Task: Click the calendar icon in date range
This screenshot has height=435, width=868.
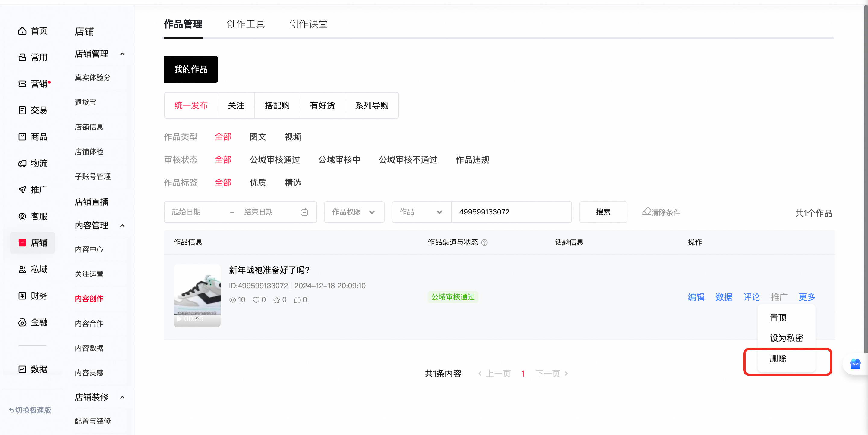Action: pos(304,212)
